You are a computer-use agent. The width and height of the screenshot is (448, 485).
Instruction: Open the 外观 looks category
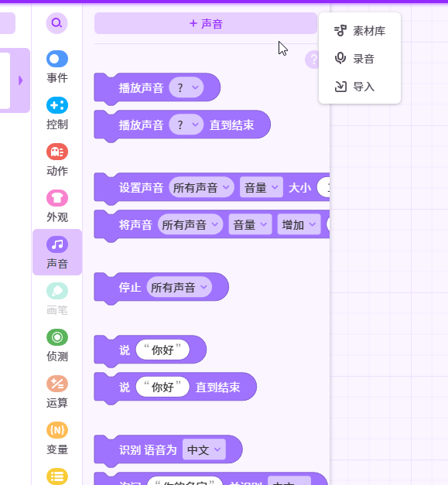tap(57, 206)
